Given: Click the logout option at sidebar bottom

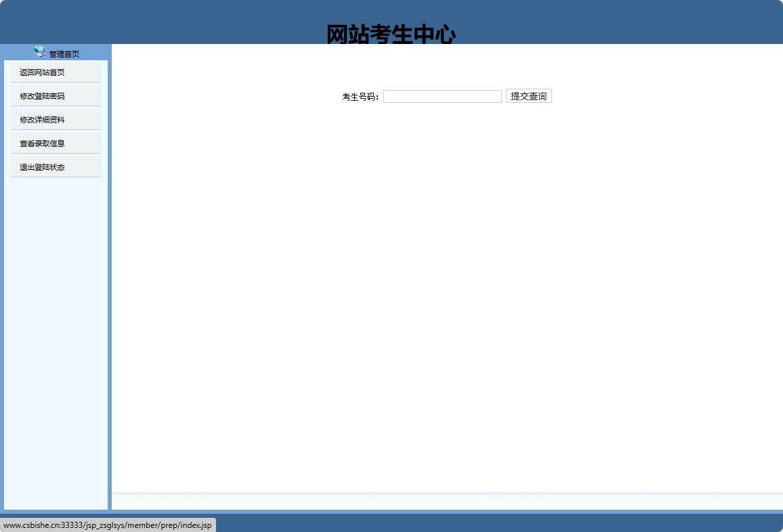Looking at the screenshot, I should [x=42, y=167].
